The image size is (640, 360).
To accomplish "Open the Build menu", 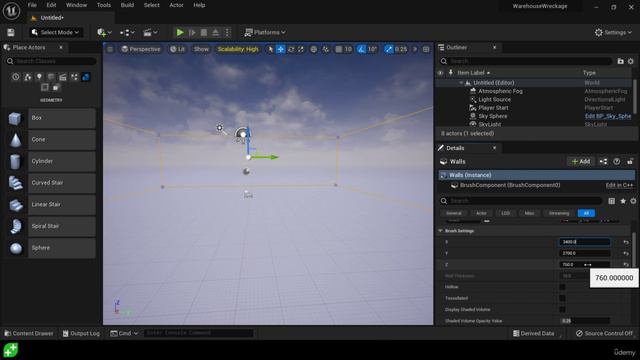I will click(127, 5).
